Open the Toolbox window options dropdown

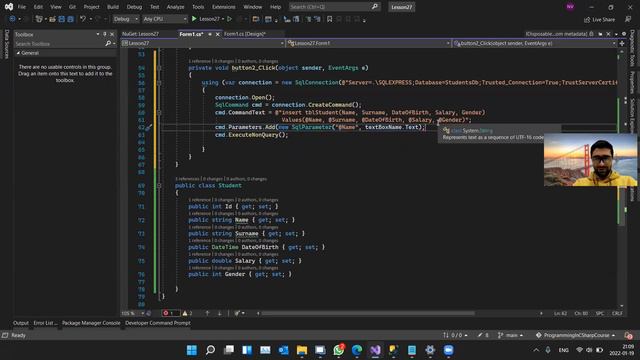tap(98, 35)
